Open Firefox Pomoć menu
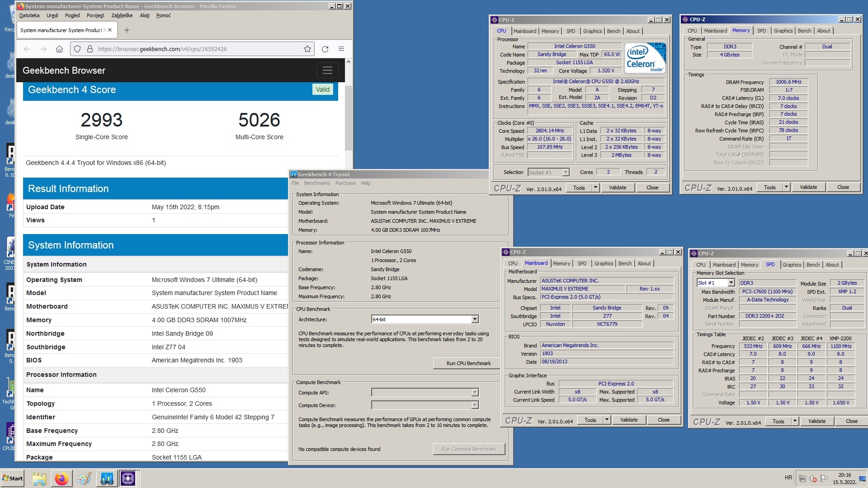Screen dimensions: 868x488 point(164,15)
